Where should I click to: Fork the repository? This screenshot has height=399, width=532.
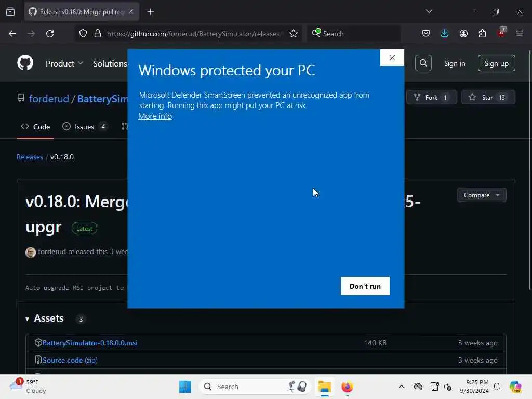(x=432, y=97)
